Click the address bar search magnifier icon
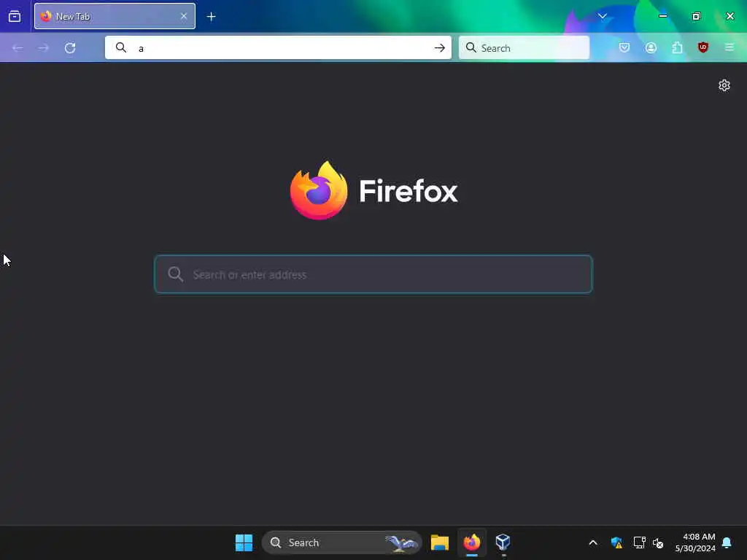 121,47
